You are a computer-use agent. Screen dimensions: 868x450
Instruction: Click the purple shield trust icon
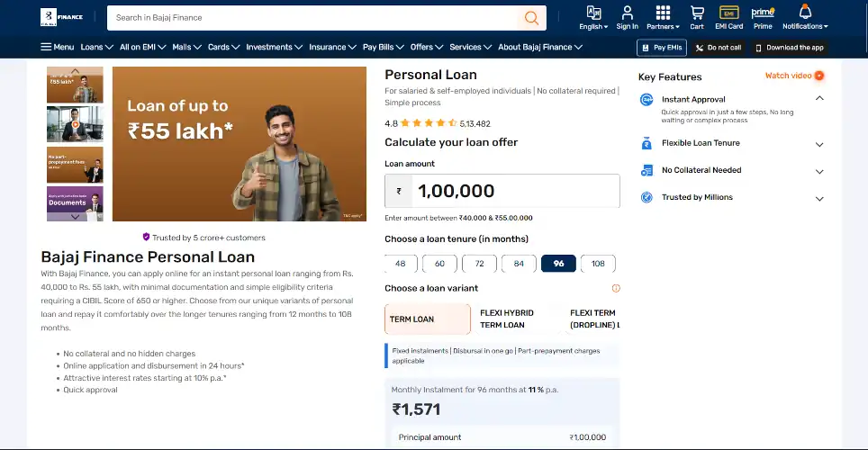click(146, 237)
